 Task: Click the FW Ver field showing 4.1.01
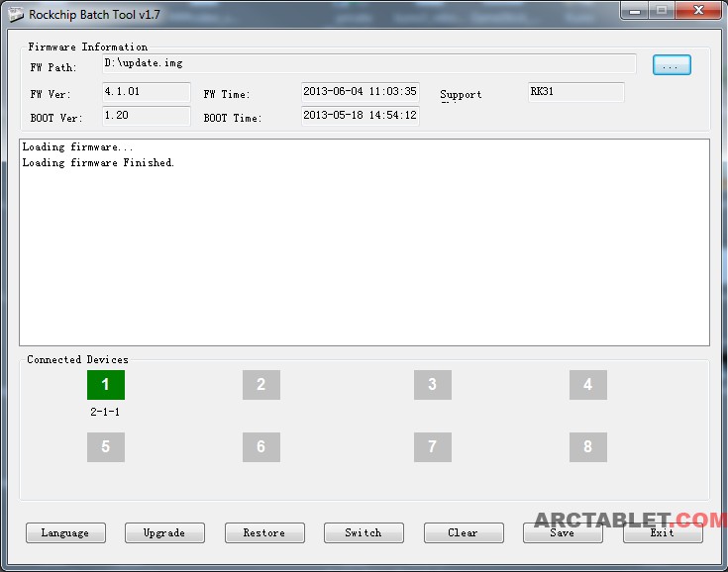146,92
